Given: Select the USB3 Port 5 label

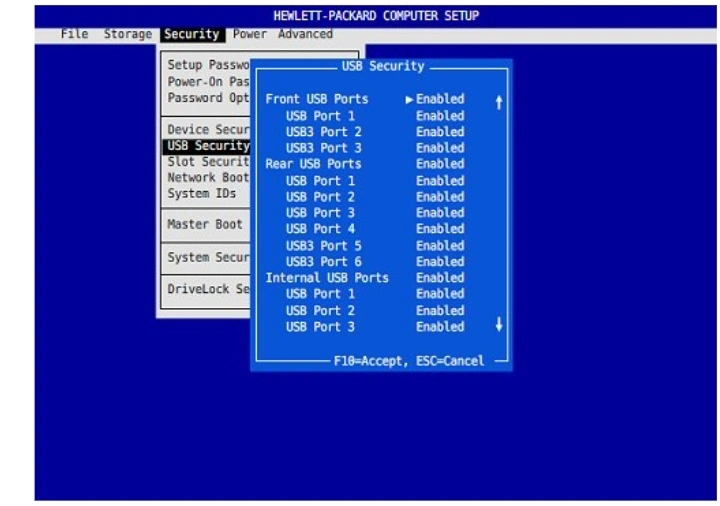Looking at the screenshot, I should [324, 246].
